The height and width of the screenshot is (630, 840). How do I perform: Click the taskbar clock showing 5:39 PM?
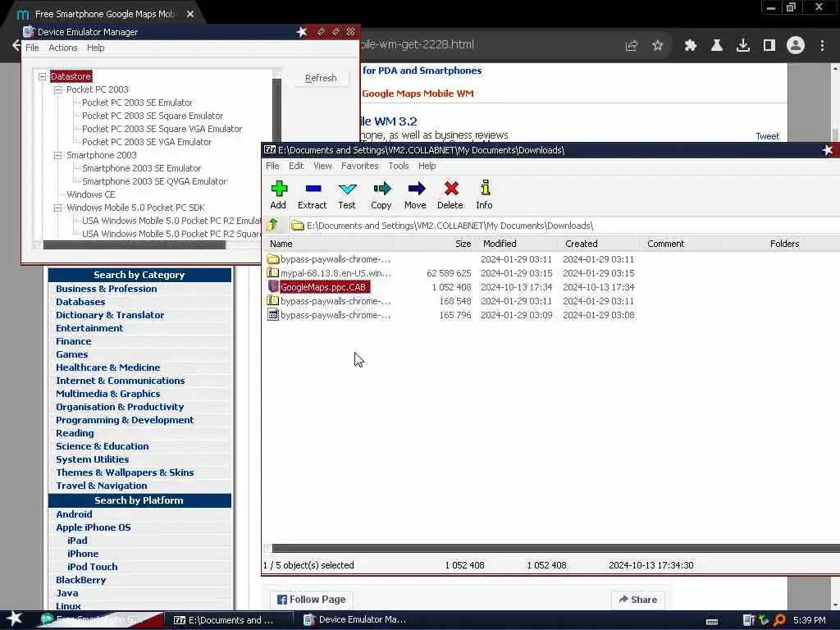tap(809, 620)
